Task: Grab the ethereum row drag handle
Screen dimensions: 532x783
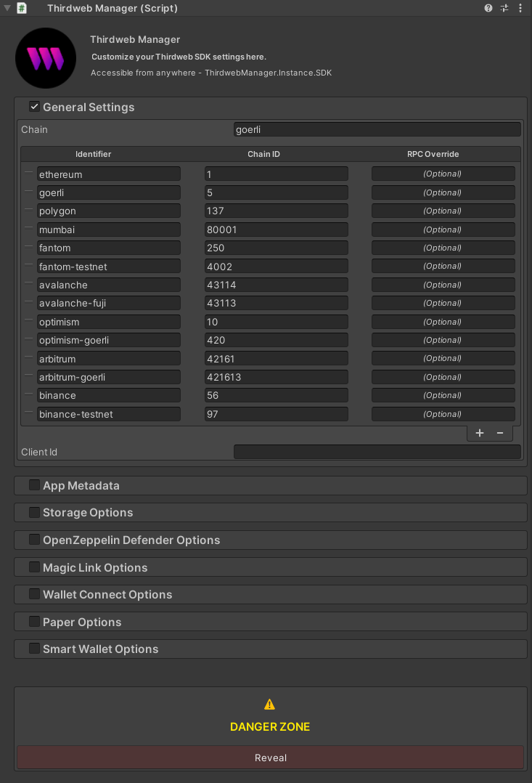Action: tap(28, 173)
